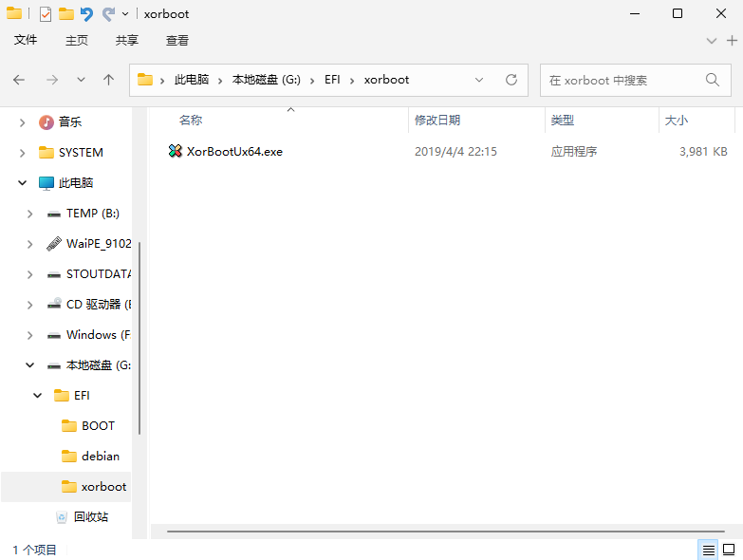Sort by the 大小 column header
743x560 pixels.
(677, 121)
